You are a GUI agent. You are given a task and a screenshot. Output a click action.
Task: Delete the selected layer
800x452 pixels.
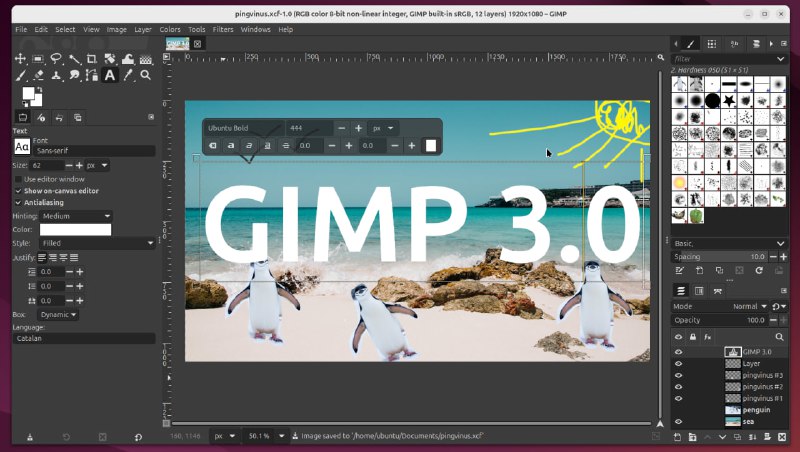(x=782, y=437)
